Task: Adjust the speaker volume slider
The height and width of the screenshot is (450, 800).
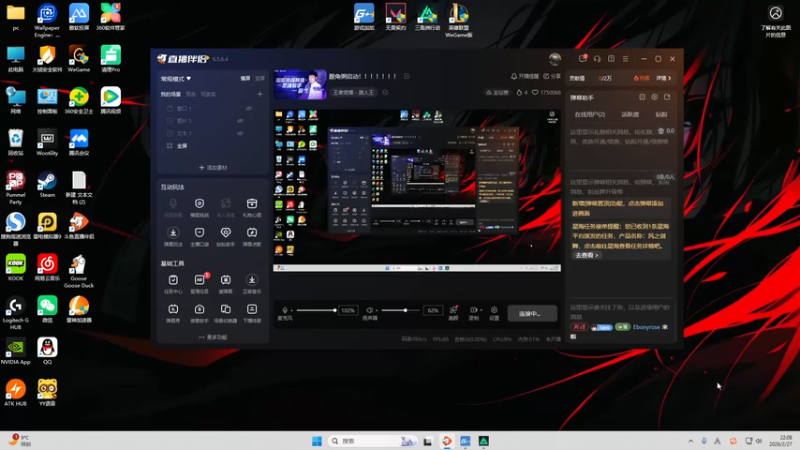Action: pyautogui.click(x=401, y=310)
